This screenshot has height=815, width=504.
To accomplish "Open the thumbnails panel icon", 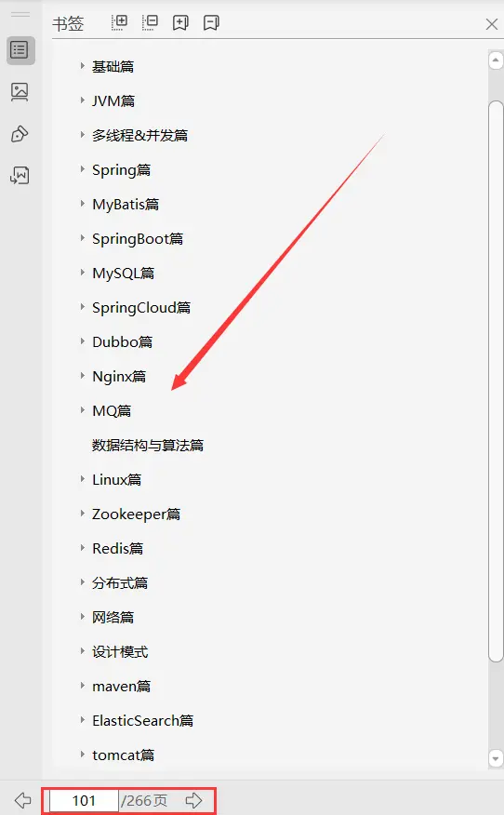I will (x=20, y=92).
